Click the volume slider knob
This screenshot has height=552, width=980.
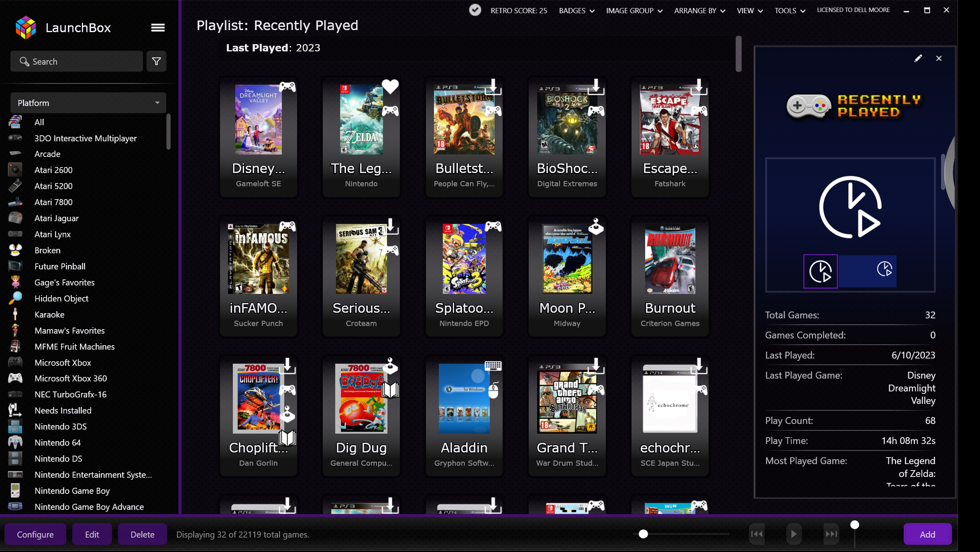pyautogui.click(x=855, y=525)
